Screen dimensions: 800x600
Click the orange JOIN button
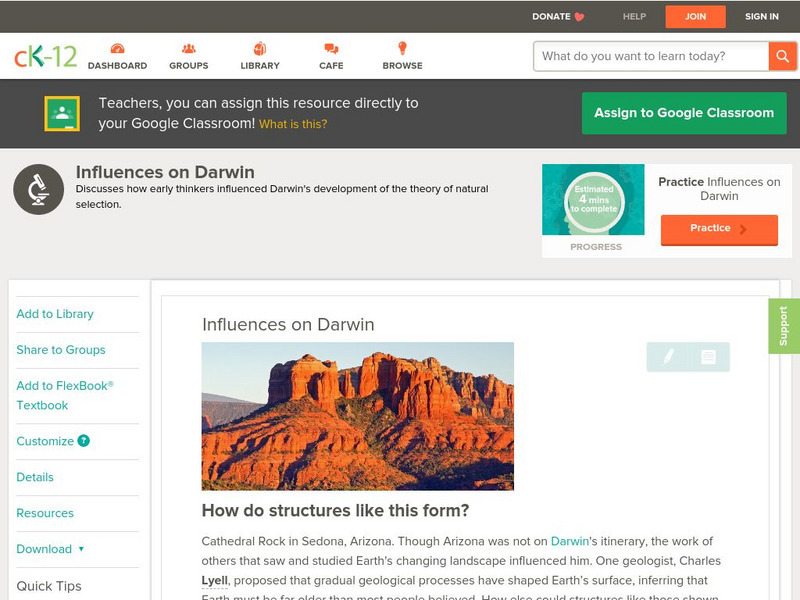click(695, 16)
